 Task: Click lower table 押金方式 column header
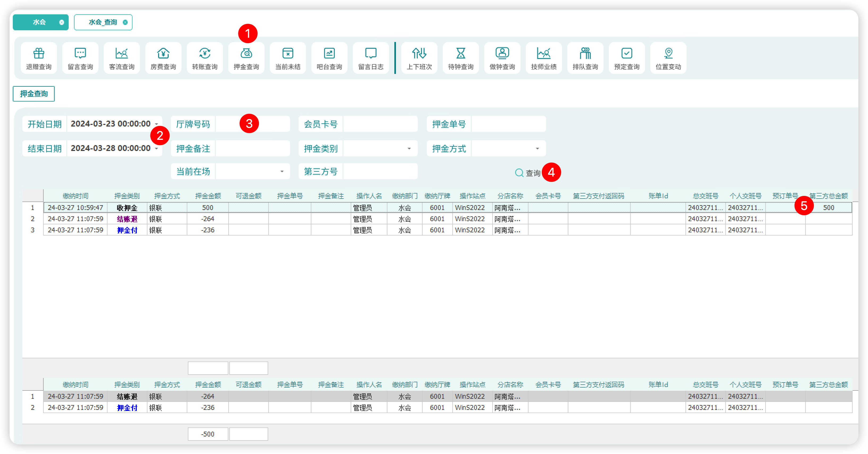pos(167,385)
